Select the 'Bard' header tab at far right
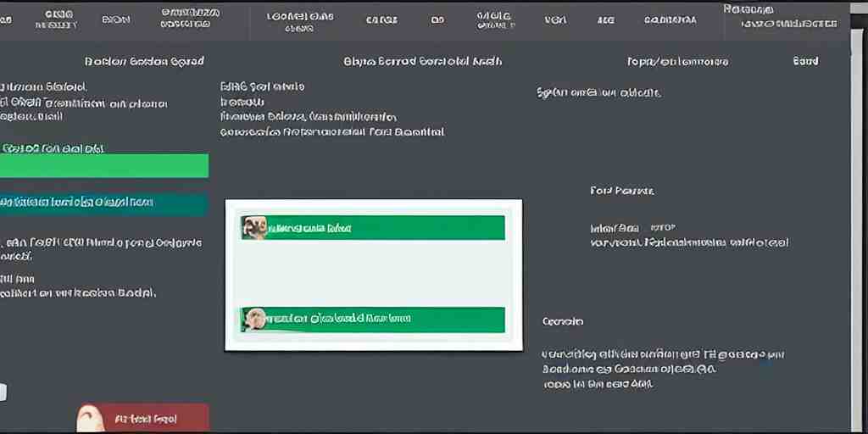The width and height of the screenshot is (868, 434). 804,62
